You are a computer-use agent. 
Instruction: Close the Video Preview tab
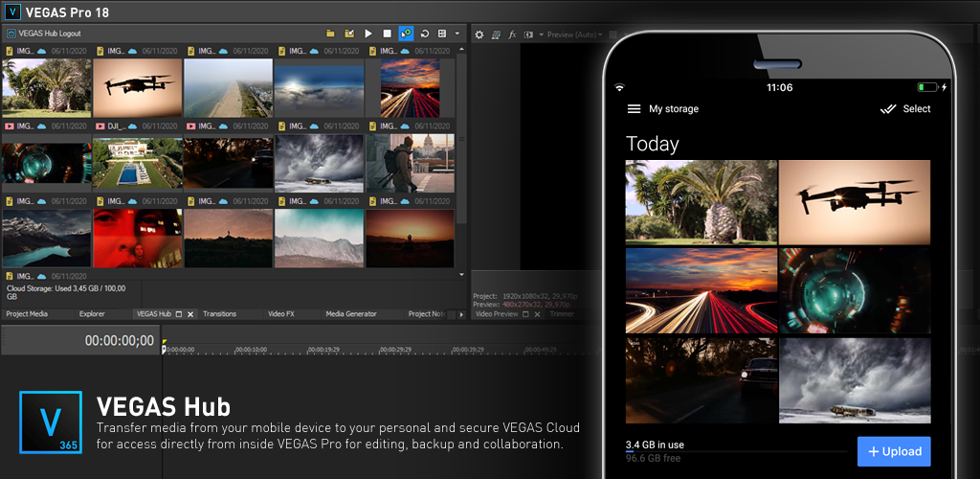(537, 314)
